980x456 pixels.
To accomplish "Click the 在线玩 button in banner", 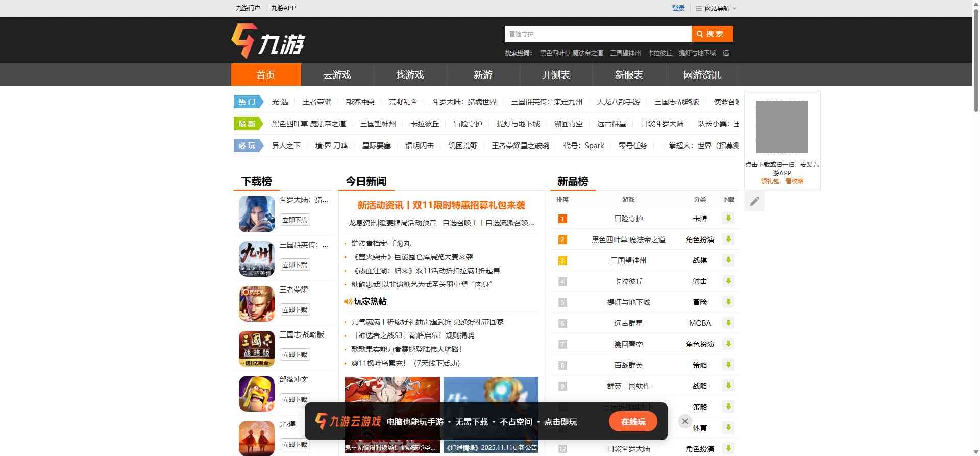I will click(x=633, y=422).
